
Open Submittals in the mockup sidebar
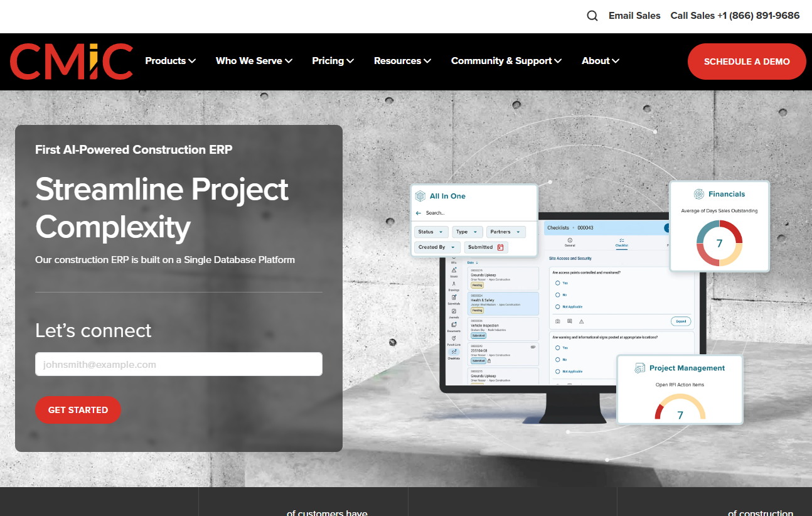(454, 299)
